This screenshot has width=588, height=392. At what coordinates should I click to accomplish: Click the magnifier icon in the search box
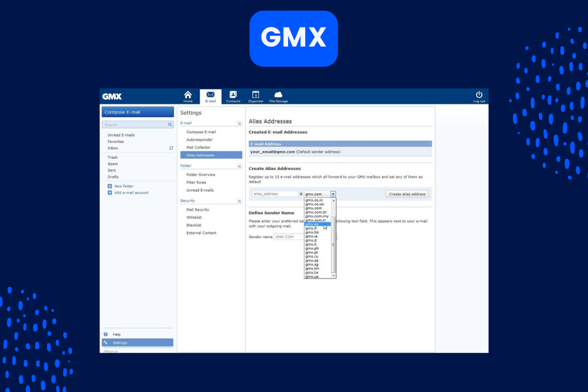170,125
